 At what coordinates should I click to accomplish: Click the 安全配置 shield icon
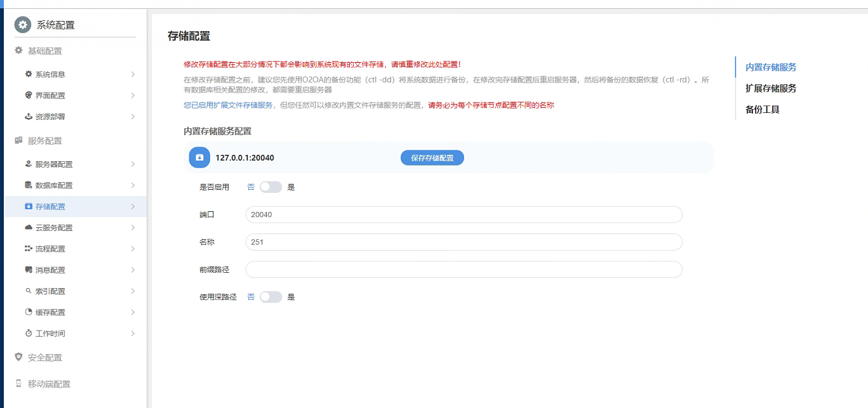click(18, 357)
